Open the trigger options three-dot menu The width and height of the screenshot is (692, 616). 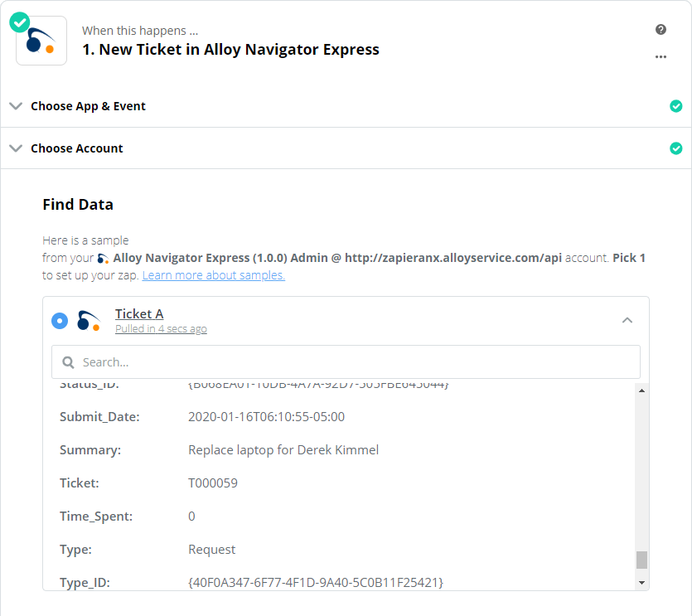click(x=661, y=56)
